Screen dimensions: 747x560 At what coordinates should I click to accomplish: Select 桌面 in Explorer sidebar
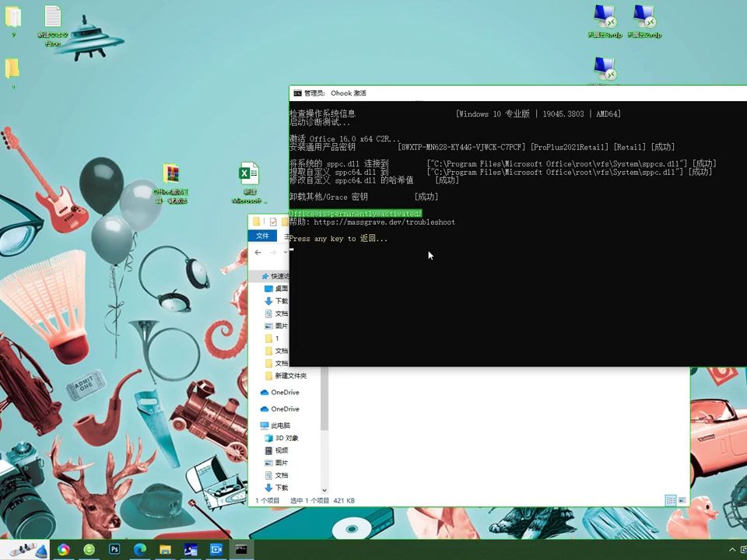(x=276, y=289)
